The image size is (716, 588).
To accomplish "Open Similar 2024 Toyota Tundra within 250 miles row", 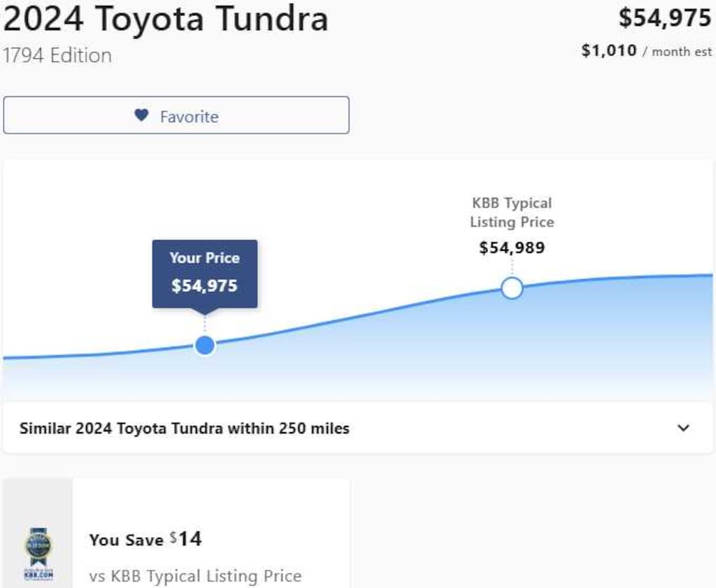I will point(357,428).
